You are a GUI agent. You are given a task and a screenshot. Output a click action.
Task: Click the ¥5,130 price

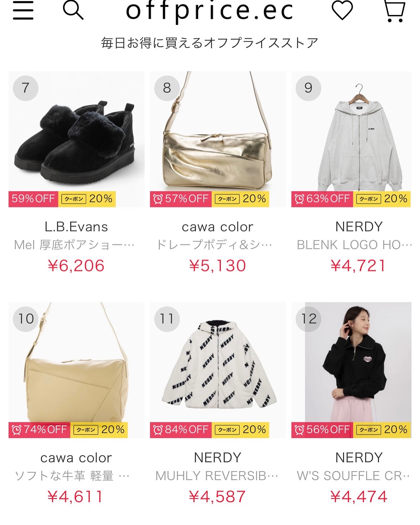(218, 266)
